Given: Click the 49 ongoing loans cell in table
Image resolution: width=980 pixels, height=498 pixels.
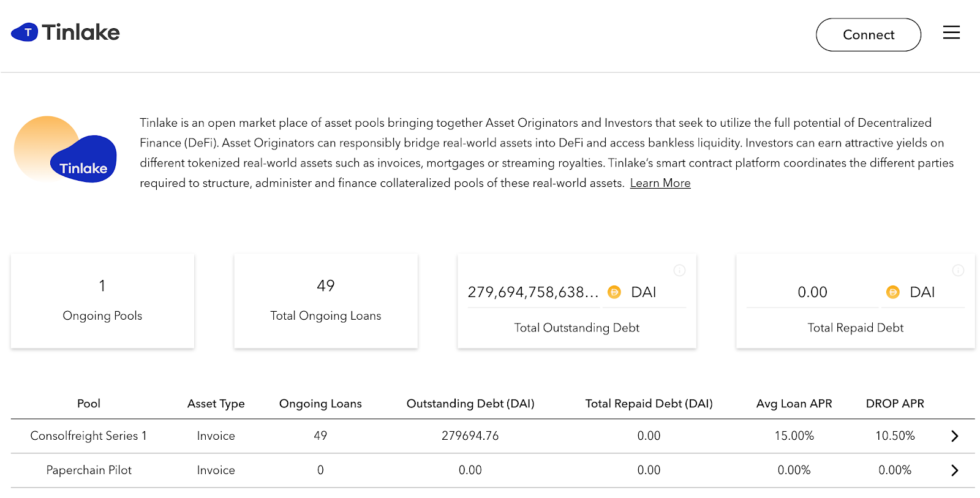Looking at the screenshot, I should [x=320, y=436].
